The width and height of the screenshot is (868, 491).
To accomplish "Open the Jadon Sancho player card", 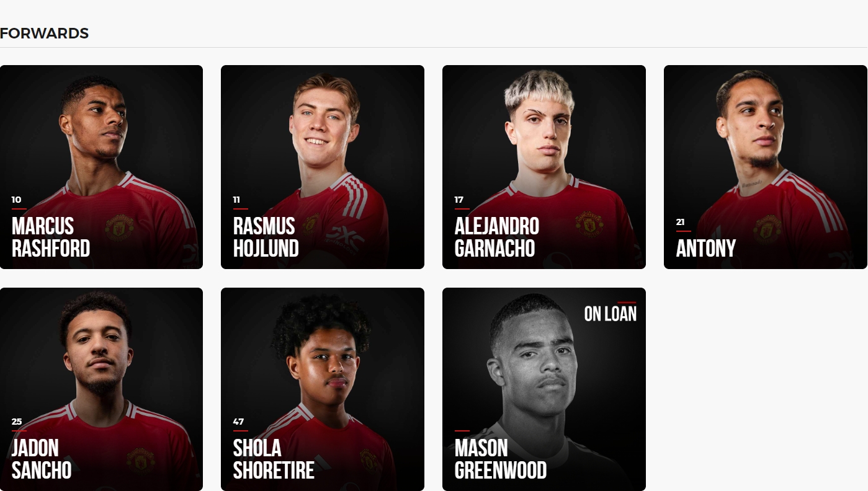I will click(101, 389).
